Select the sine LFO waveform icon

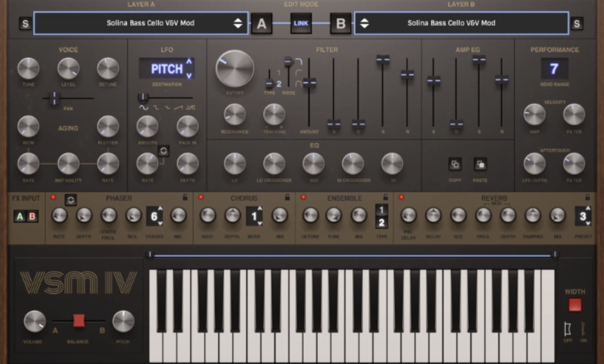[143, 107]
